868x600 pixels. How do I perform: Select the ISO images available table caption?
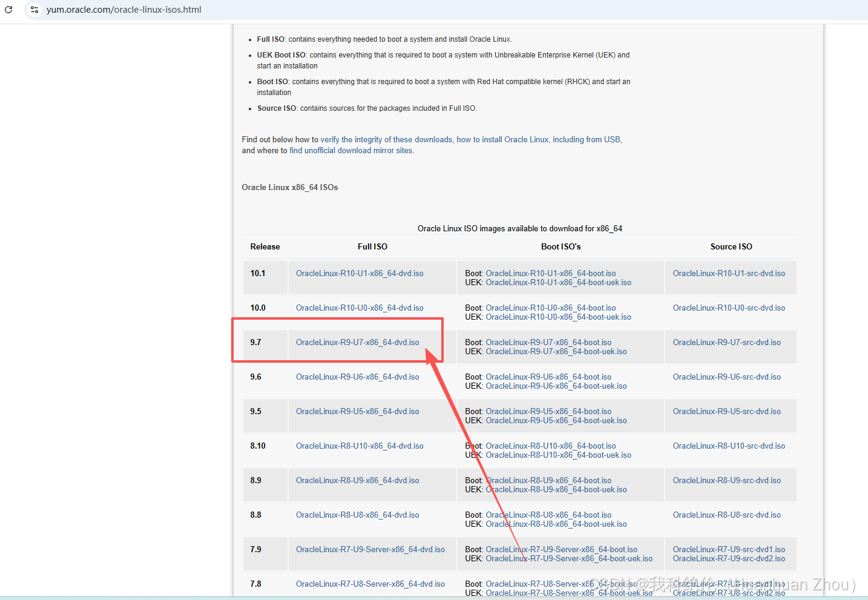(x=520, y=229)
